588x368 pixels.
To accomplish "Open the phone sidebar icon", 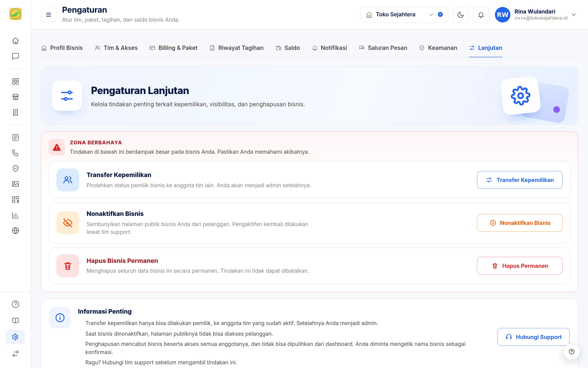I will click(15, 153).
